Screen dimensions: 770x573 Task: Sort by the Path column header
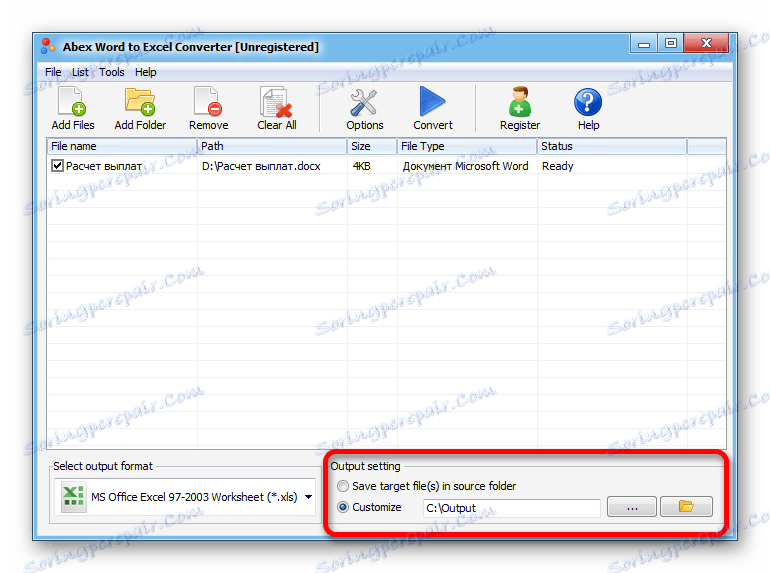(272, 146)
